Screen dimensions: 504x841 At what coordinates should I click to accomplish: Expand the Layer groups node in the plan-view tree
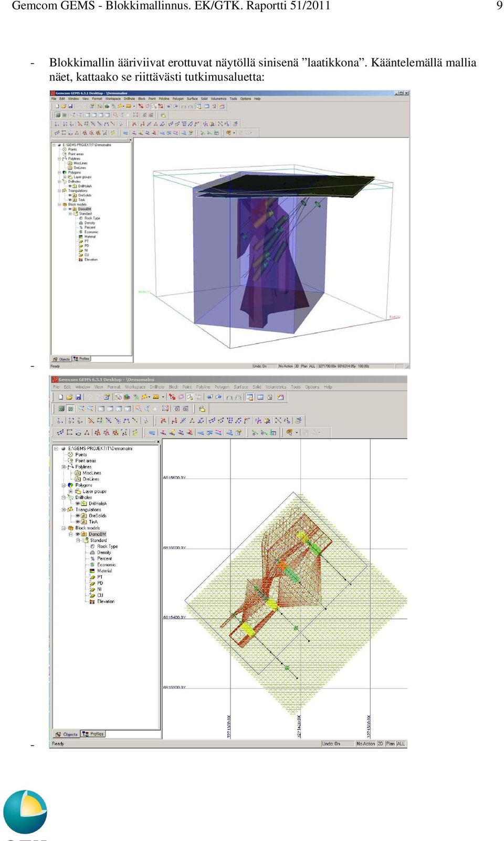[x=71, y=491]
